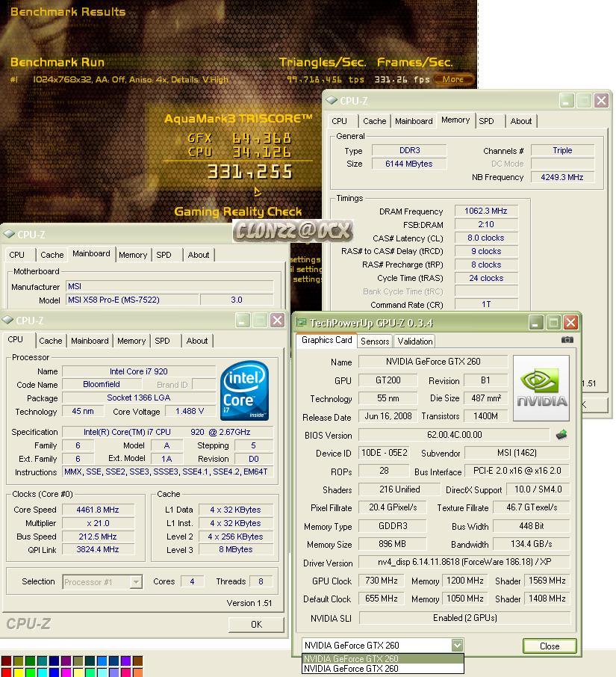616x677 pixels.
Task: Open Cache tab in the CPU-Z mainboard window
Action: pyautogui.click(x=52, y=255)
